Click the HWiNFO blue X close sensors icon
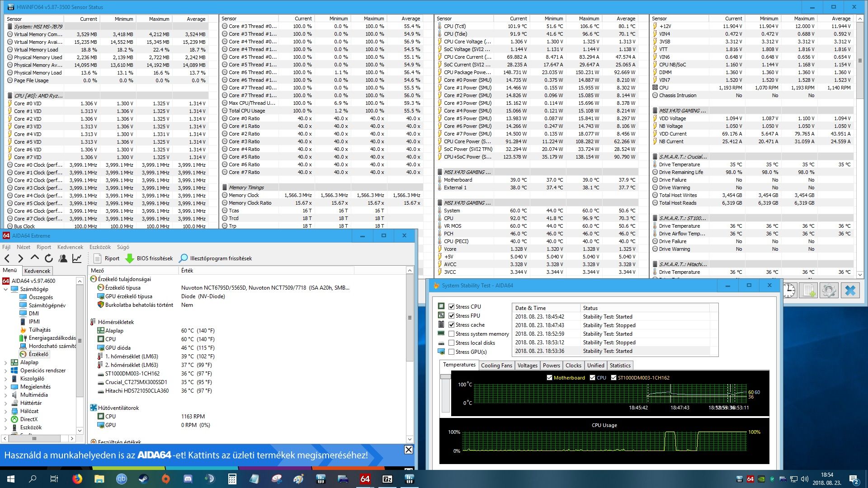This screenshot has width=868, height=488. pyautogui.click(x=850, y=291)
